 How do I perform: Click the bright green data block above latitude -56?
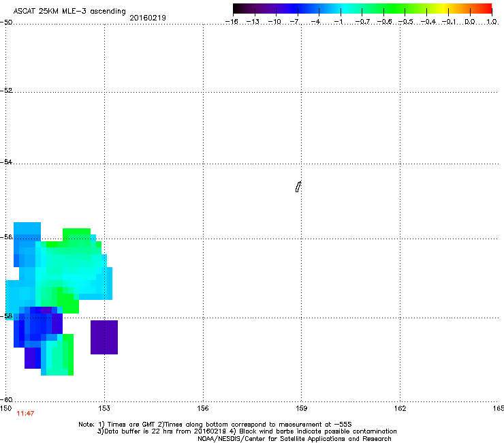tap(76, 235)
